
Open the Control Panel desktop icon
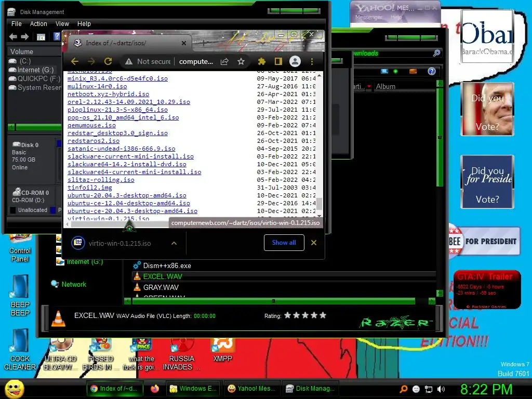pos(20,248)
